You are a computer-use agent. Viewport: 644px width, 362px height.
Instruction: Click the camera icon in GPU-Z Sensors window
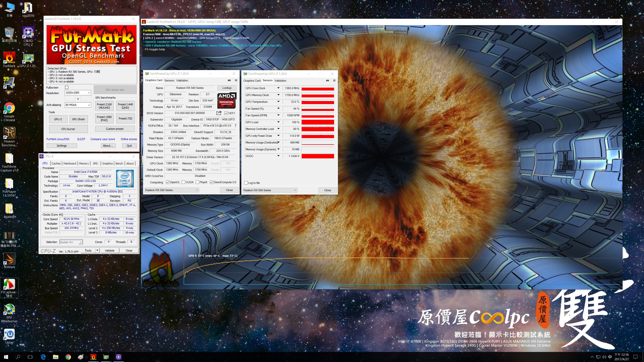coord(328,80)
